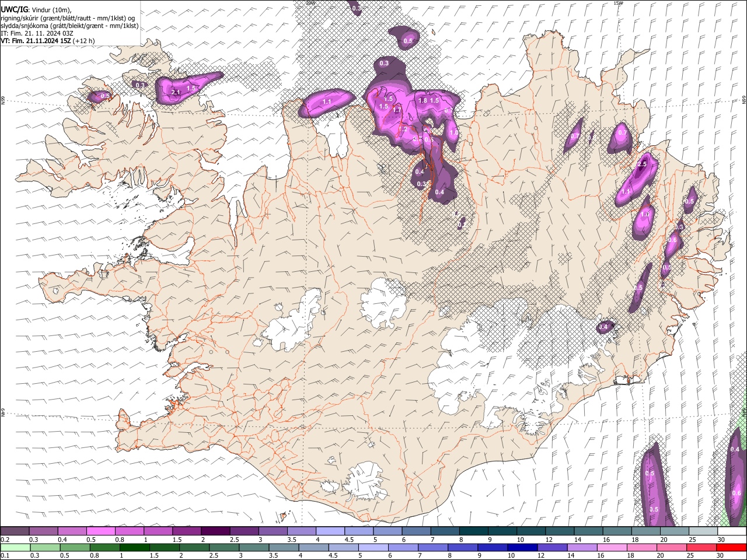Click the lower rain legend swatch starting at 2.5
747x560 pixels.
click(x=224, y=547)
